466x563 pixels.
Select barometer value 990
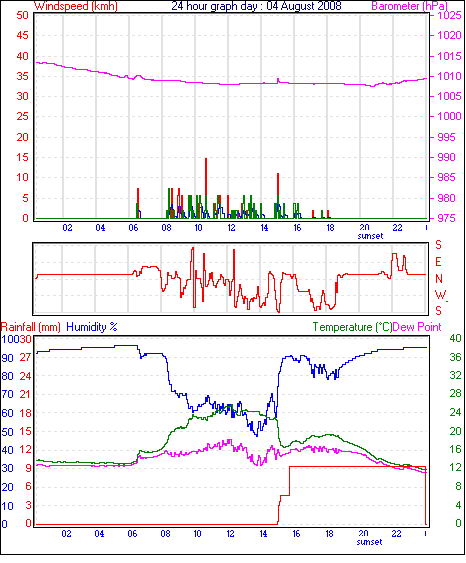click(446, 157)
